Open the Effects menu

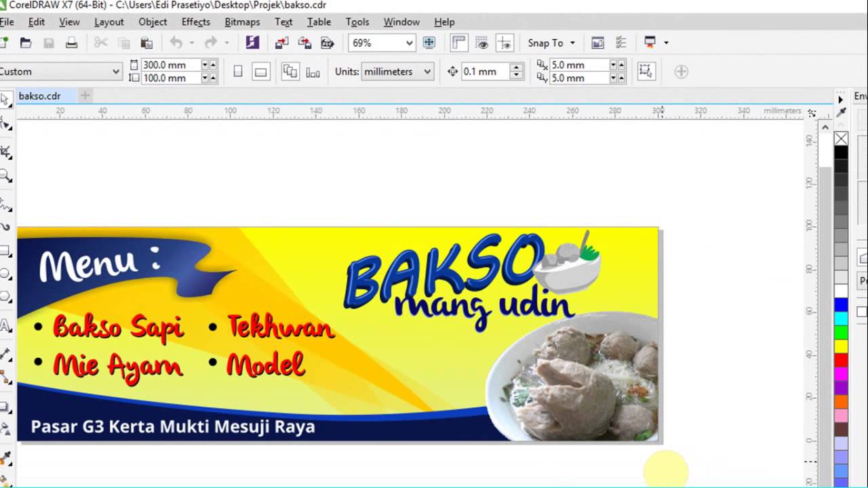[196, 22]
